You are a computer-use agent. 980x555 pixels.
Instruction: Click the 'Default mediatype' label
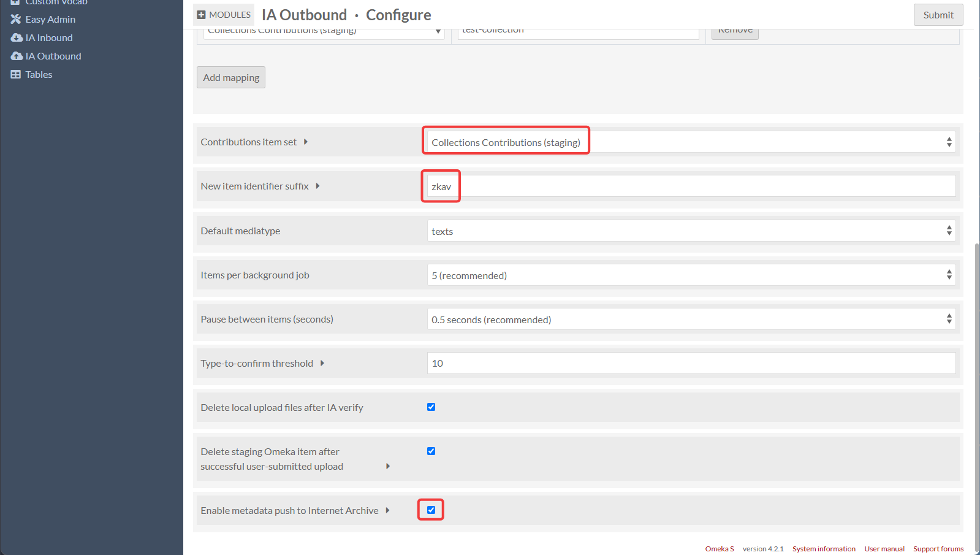[x=240, y=231]
